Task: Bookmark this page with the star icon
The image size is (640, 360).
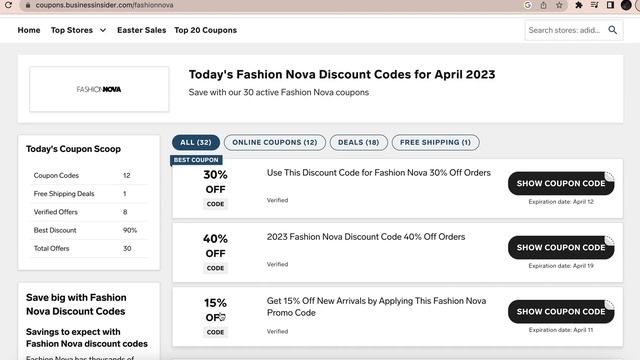Action: pyautogui.click(x=559, y=5)
